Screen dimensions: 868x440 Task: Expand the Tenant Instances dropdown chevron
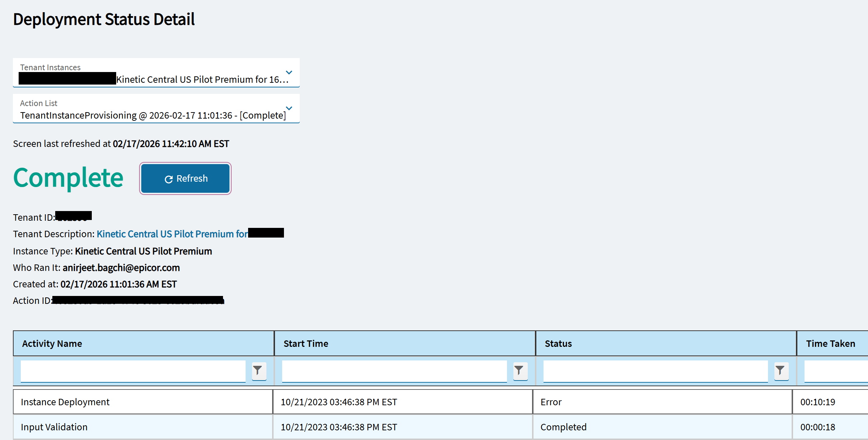click(289, 72)
